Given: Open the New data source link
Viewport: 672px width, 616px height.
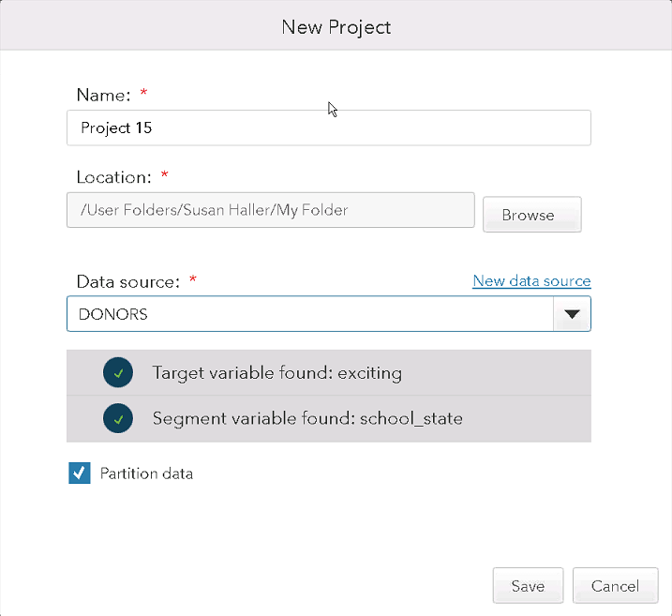Looking at the screenshot, I should 531,280.
